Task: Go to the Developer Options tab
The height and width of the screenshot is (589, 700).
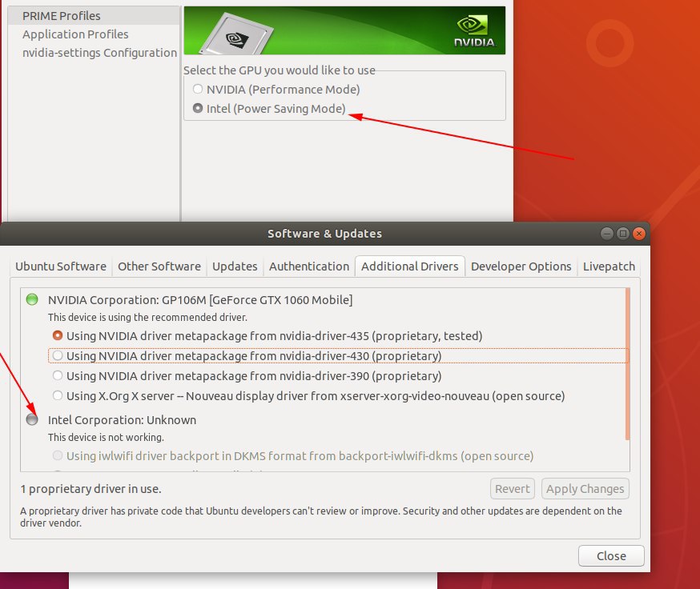Action: coord(521,266)
